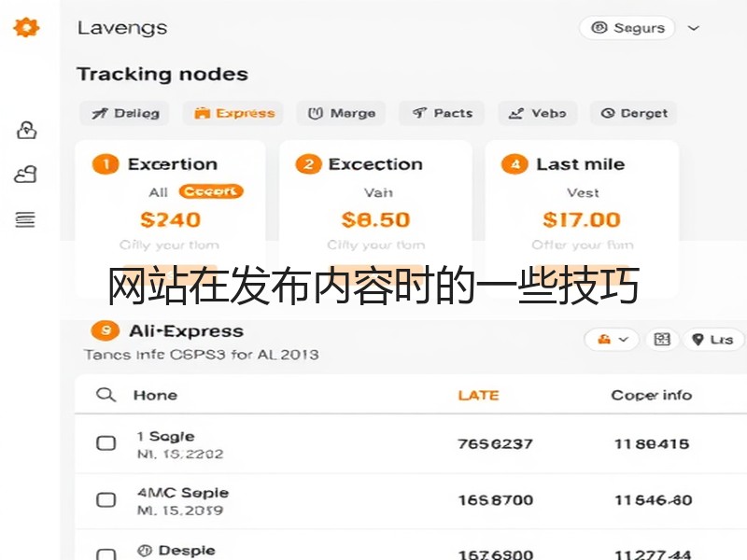
Task: Click the step 2 badge on Excection
Action: tap(308, 165)
